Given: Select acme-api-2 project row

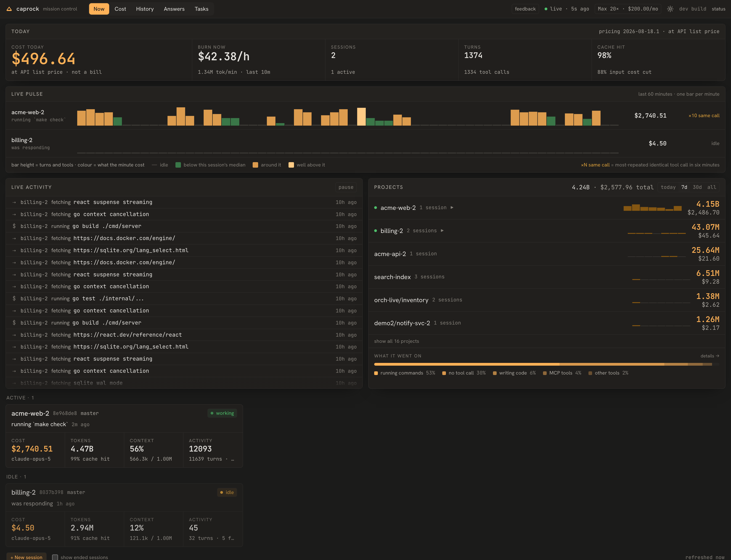Looking at the screenshot, I should tap(547, 254).
